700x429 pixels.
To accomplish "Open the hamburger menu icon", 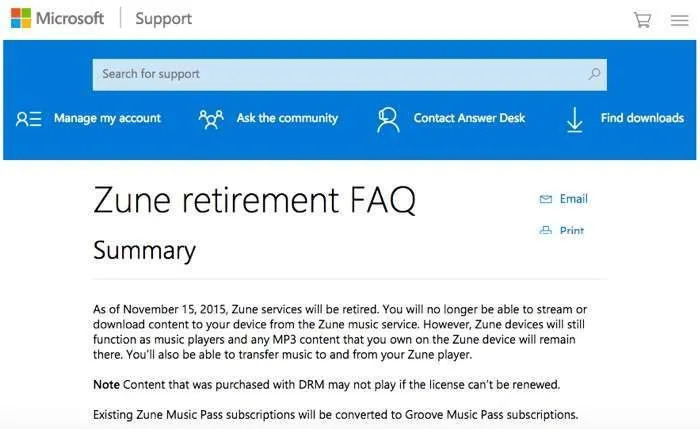I will (679, 20).
